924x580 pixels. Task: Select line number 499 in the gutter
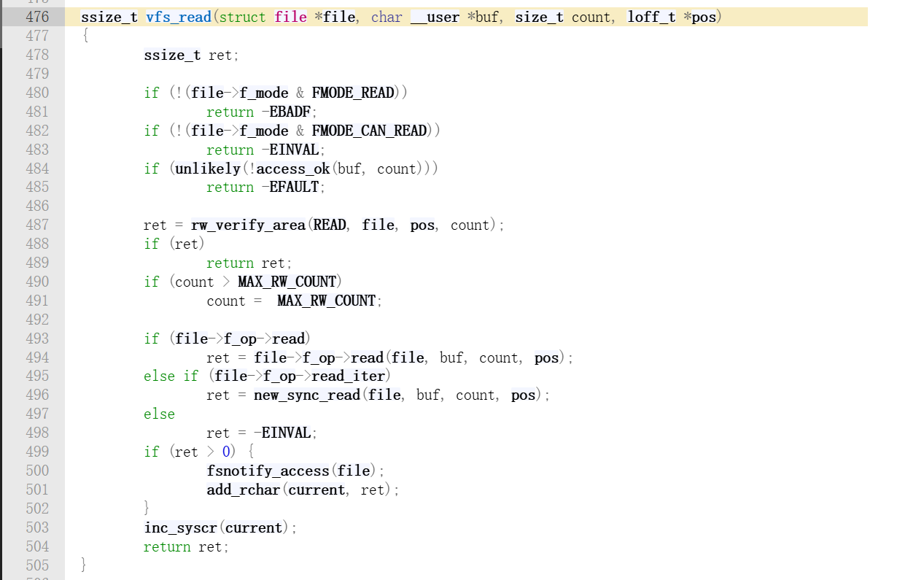37,452
